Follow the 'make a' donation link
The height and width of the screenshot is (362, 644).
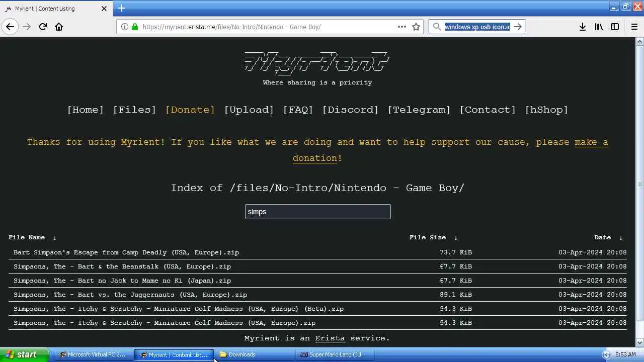(x=591, y=142)
